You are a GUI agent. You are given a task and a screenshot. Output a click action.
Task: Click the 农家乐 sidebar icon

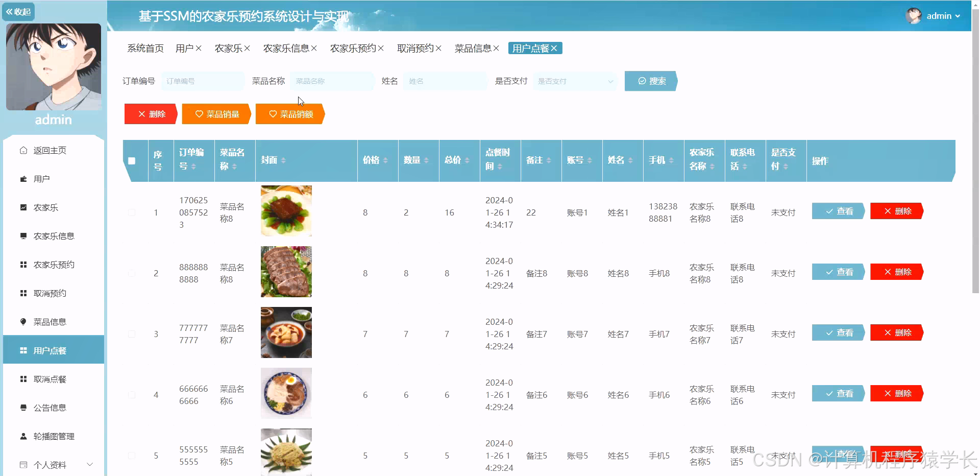click(23, 207)
